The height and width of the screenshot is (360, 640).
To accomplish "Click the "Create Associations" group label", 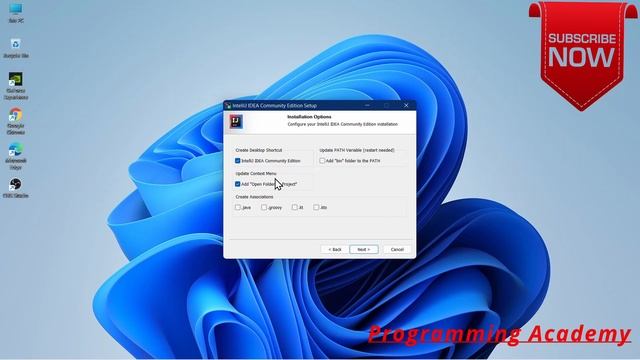I will coord(254,197).
